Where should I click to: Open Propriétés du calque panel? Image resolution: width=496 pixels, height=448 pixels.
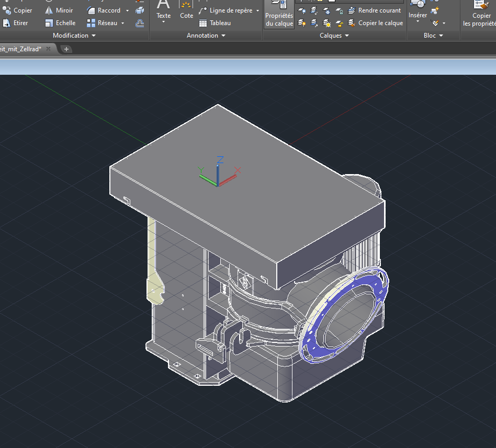(x=279, y=14)
